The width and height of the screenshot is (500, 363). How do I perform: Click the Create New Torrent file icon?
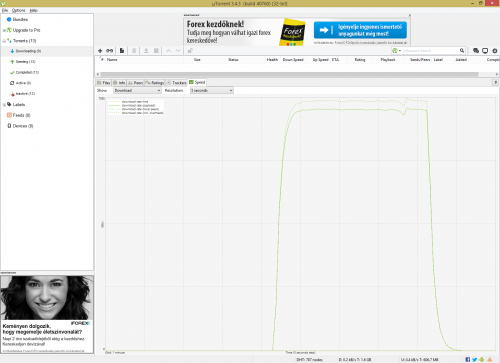click(x=122, y=51)
